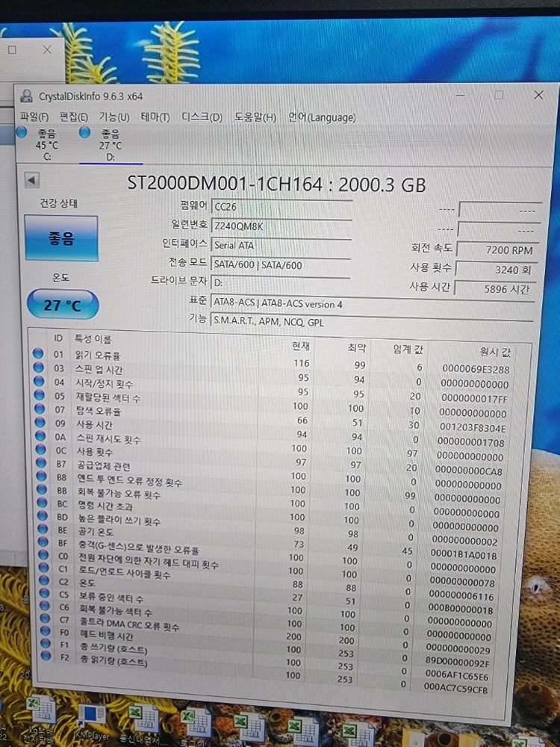Click the 27 °C temperature button
The width and height of the screenshot is (560, 747).
(x=63, y=305)
